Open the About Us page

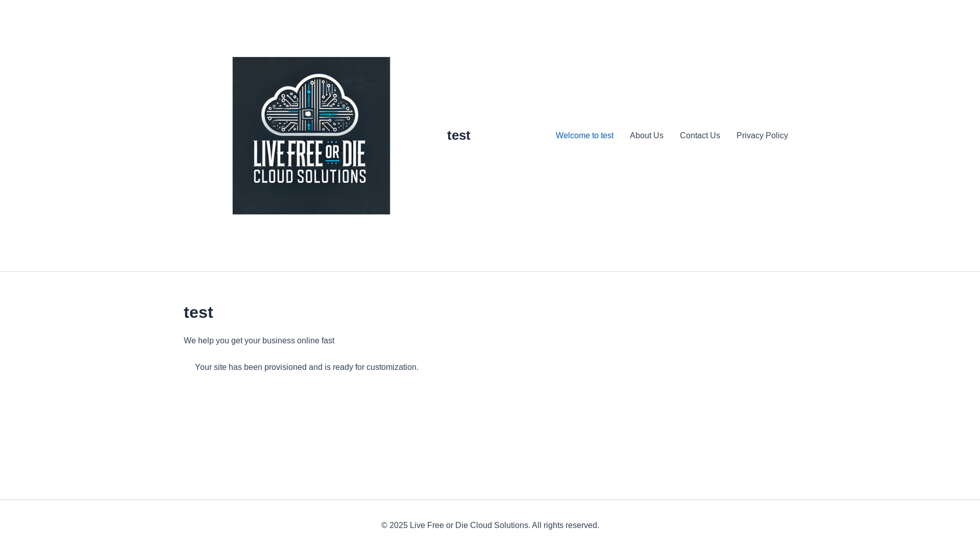pyautogui.click(x=646, y=136)
